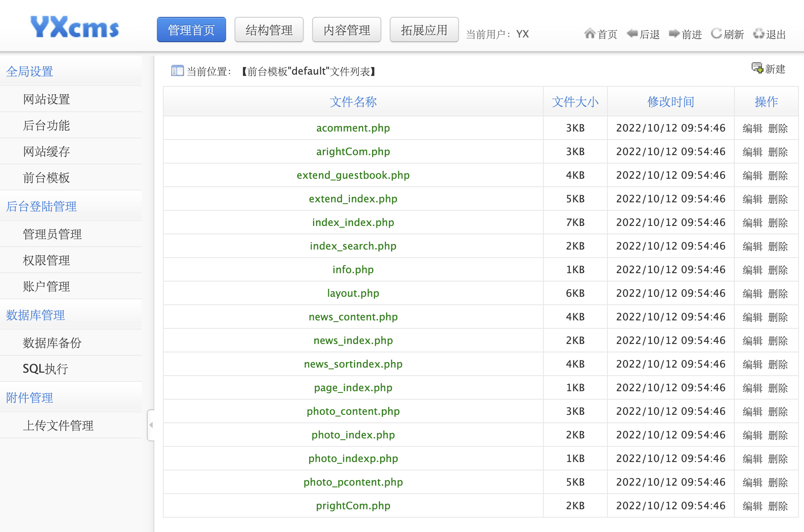Click the 后台登陆管理 section header
Screen dimensions: 804x532
tap(41, 207)
